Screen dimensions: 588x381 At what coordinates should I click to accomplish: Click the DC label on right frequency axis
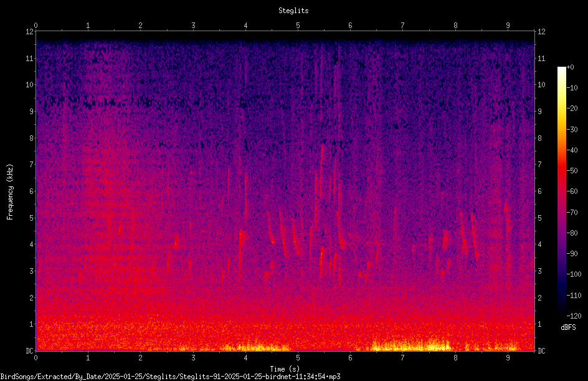541,351
